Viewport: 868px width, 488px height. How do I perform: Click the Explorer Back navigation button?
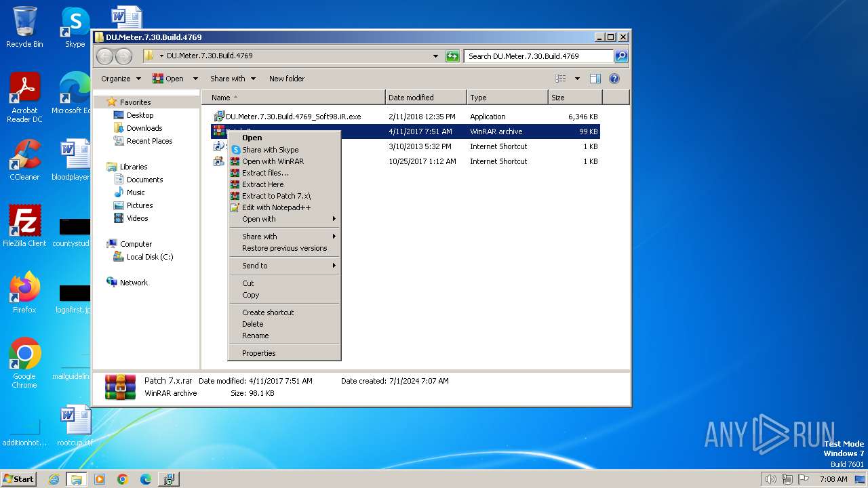[x=104, y=56]
